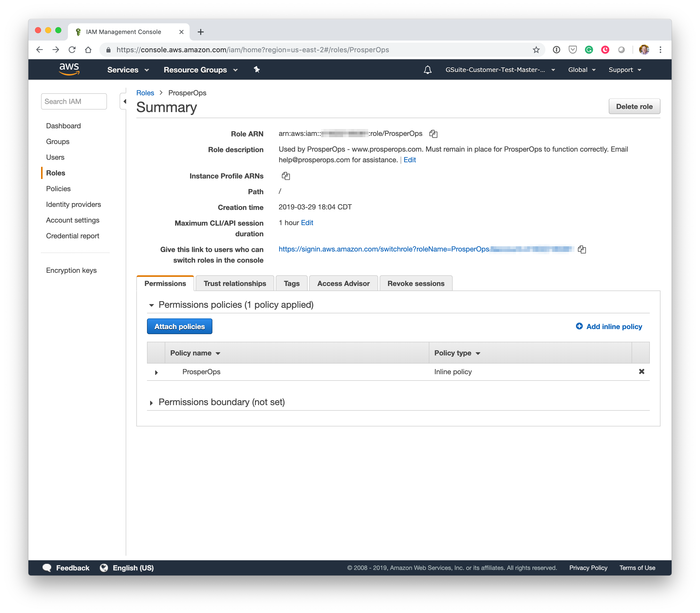Open Encryption keys in sidebar
Screen dimensions: 700x613
click(71, 271)
